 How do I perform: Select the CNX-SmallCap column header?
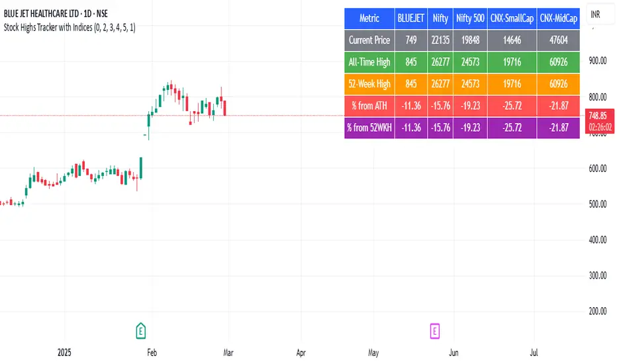coord(511,19)
